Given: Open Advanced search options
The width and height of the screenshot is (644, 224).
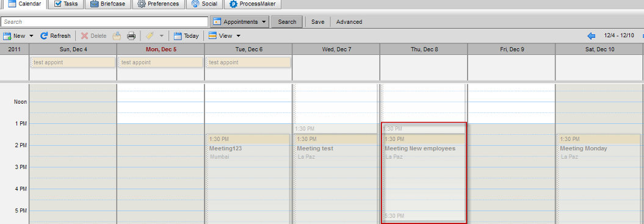Looking at the screenshot, I should click(349, 22).
